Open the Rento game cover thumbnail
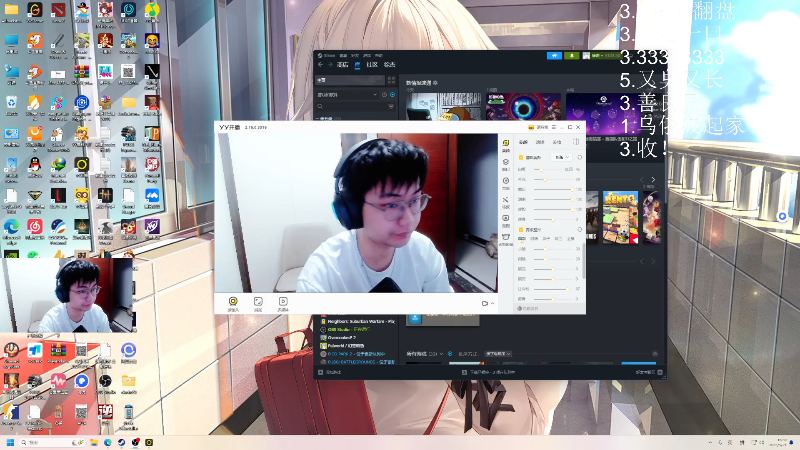This screenshot has height=450, width=800. point(620,217)
